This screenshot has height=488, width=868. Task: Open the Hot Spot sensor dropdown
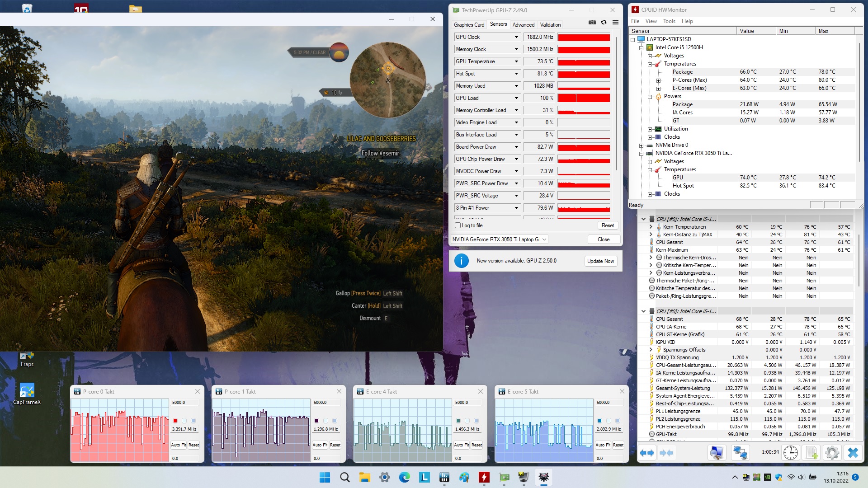pos(516,74)
